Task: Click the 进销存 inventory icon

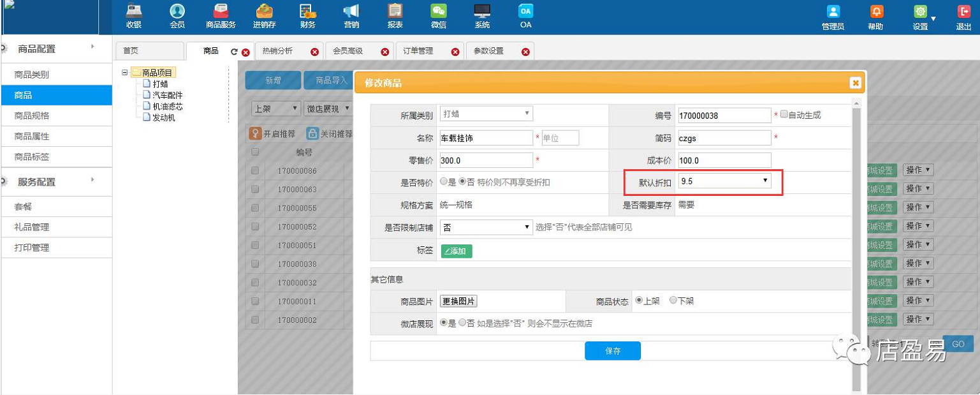Action: pyautogui.click(x=264, y=11)
